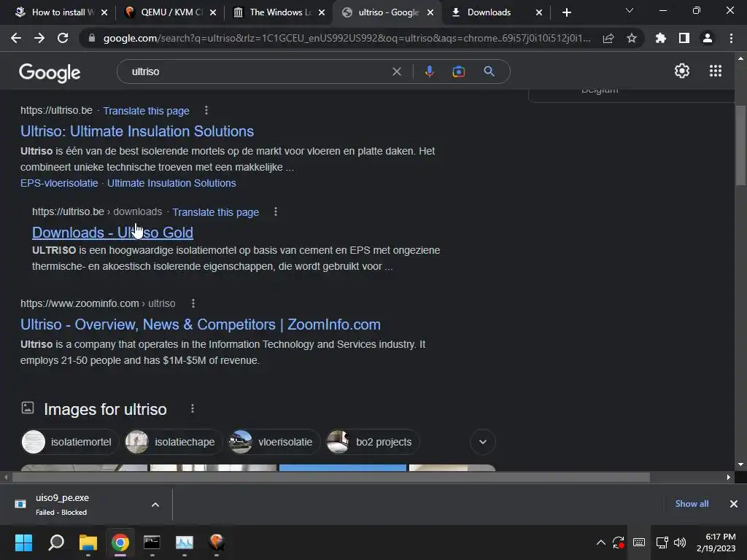
Task: Clear the ultriso search query
Action: tap(396, 71)
